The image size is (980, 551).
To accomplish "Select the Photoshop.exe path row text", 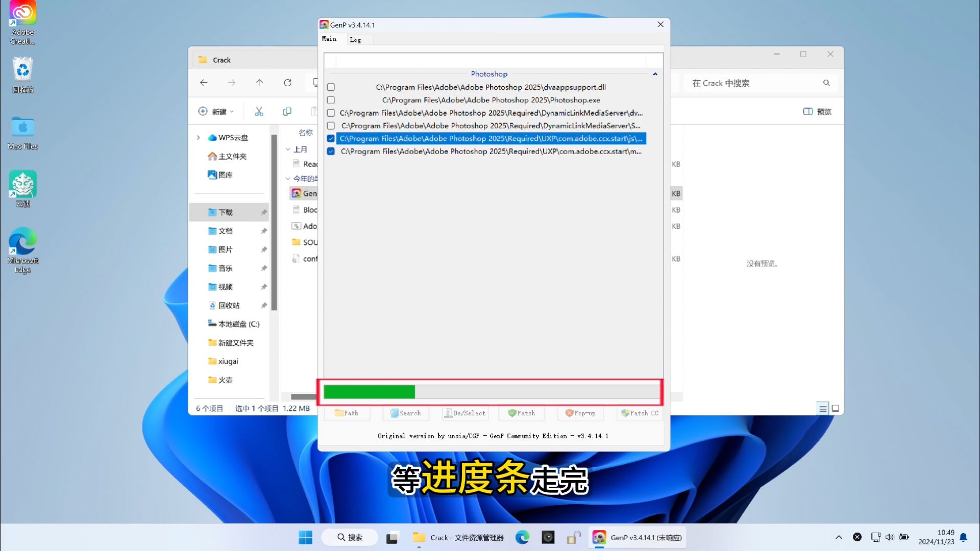I will click(491, 100).
